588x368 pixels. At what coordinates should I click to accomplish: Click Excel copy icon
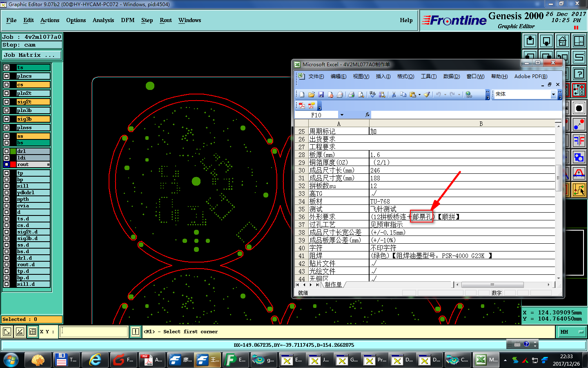point(403,94)
